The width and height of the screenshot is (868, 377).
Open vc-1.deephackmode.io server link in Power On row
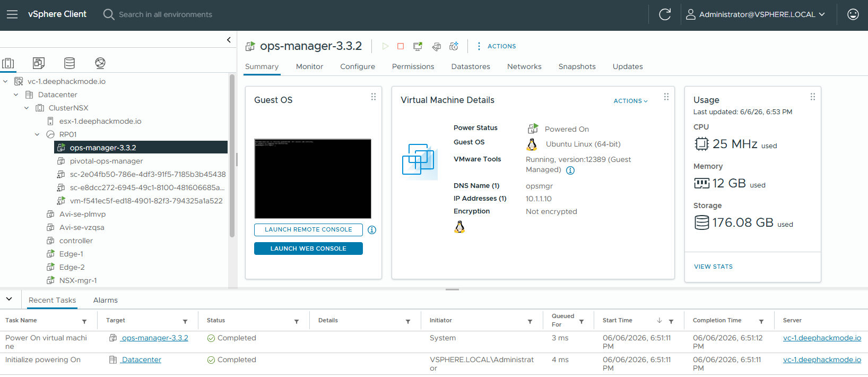(x=822, y=338)
